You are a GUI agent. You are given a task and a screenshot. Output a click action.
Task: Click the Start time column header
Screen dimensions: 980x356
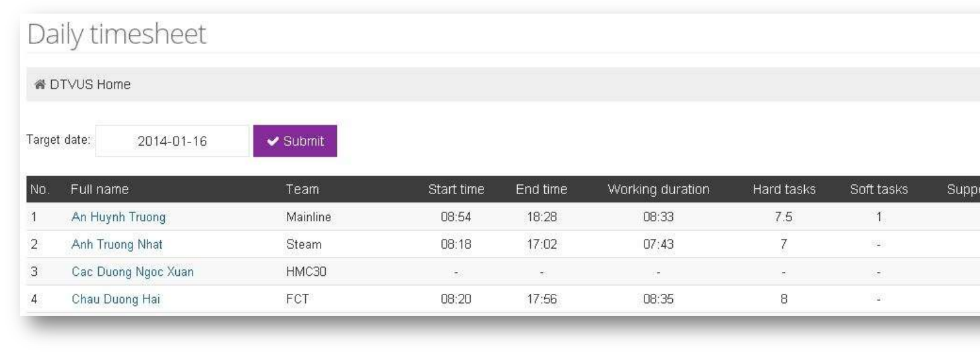[456, 190]
